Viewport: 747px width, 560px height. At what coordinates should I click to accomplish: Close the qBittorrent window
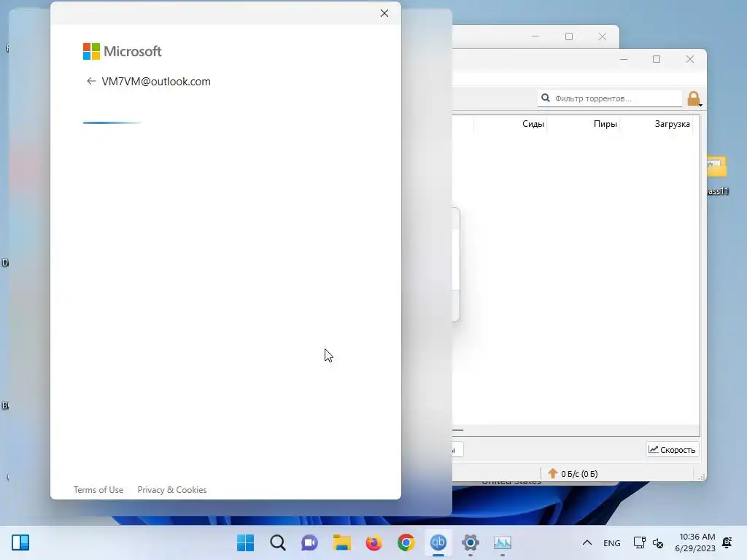(x=690, y=59)
